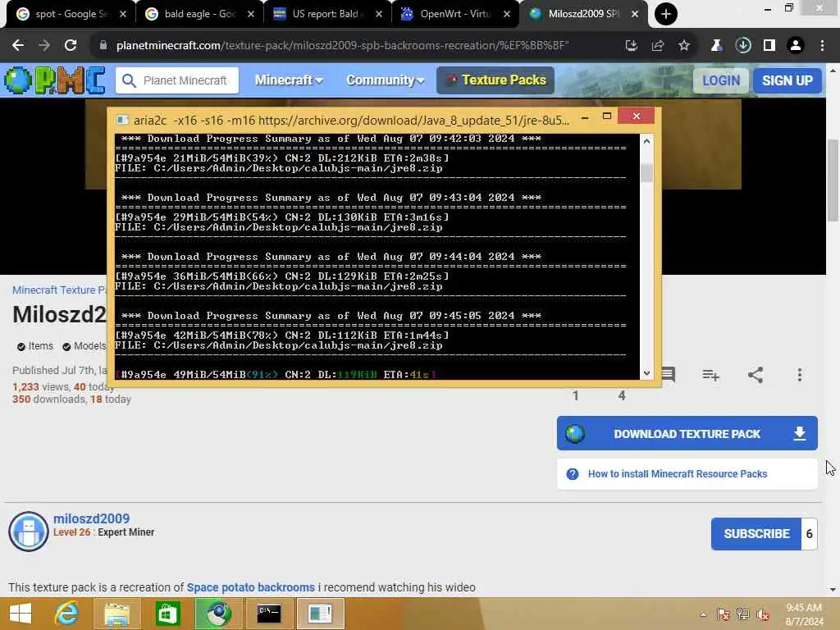Screen dimensions: 840x630
Task: Open a new tab with the plus button
Action: pyautogui.click(x=666, y=14)
